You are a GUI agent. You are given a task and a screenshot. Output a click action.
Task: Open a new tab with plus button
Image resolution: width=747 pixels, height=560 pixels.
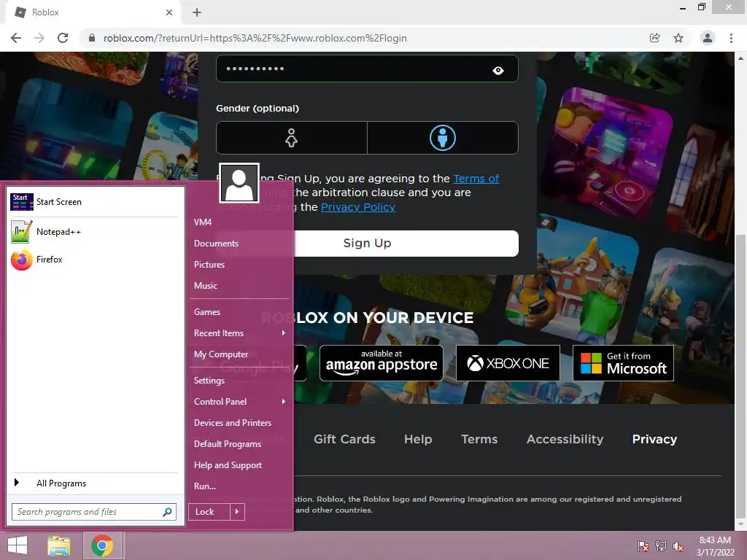coord(197,12)
